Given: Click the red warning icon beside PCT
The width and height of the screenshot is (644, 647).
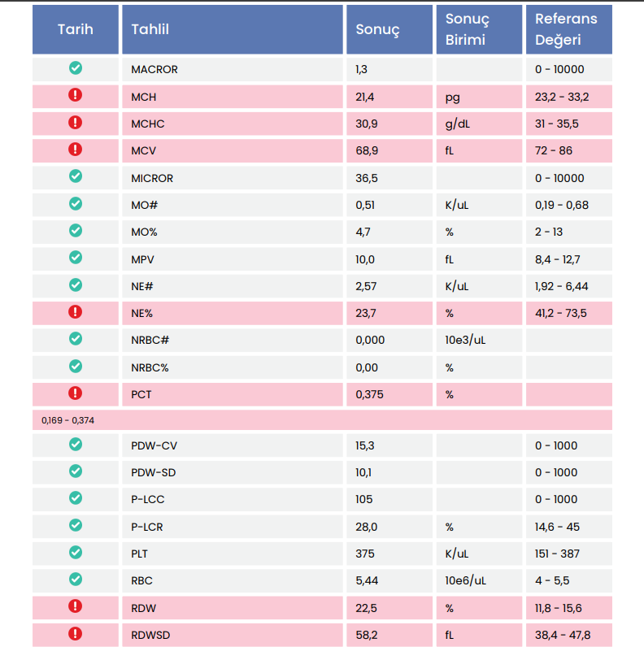Looking at the screenshot, I should 76,393.
